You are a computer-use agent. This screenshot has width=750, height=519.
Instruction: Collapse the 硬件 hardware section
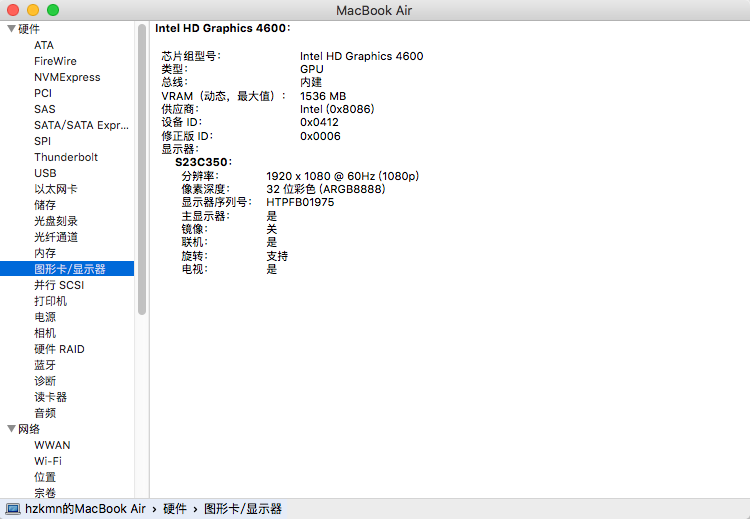pos(11,29)
